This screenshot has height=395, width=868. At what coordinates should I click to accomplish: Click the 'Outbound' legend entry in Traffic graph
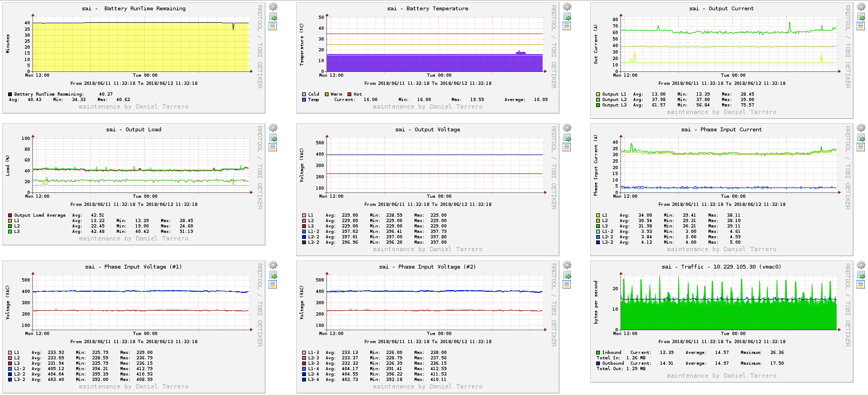click(x=610, y=363)
